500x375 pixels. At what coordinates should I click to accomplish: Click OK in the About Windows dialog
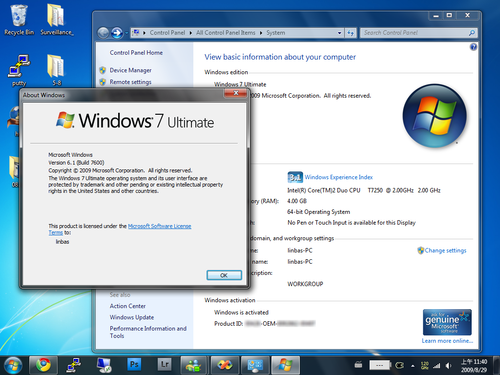coord(224,275)
